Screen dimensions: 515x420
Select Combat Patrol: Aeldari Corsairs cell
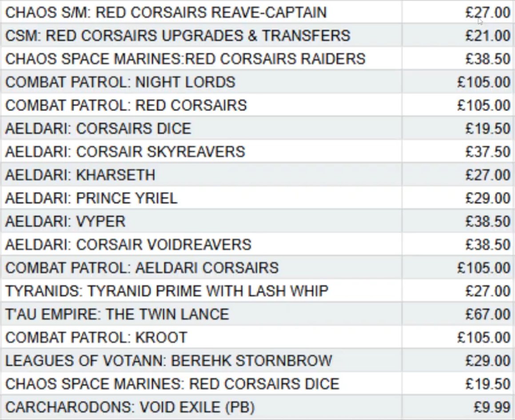pos(142,268)
